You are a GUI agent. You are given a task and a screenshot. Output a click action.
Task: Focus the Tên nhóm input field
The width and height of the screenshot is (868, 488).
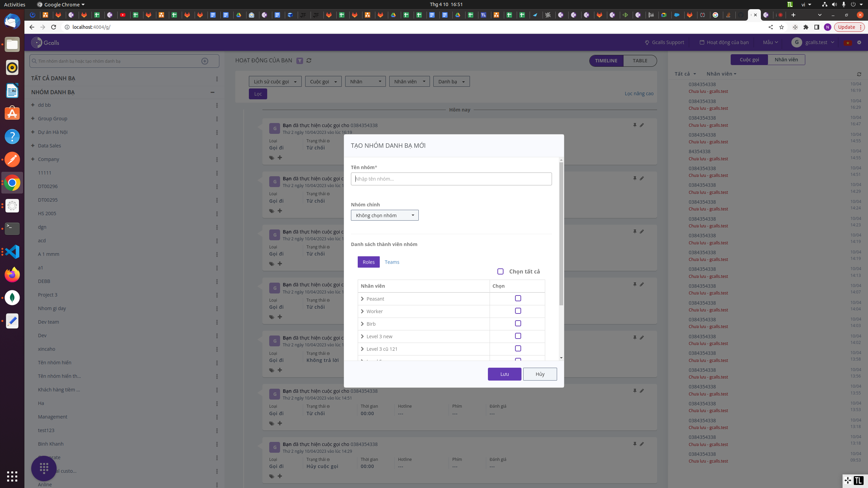[451, 179]
